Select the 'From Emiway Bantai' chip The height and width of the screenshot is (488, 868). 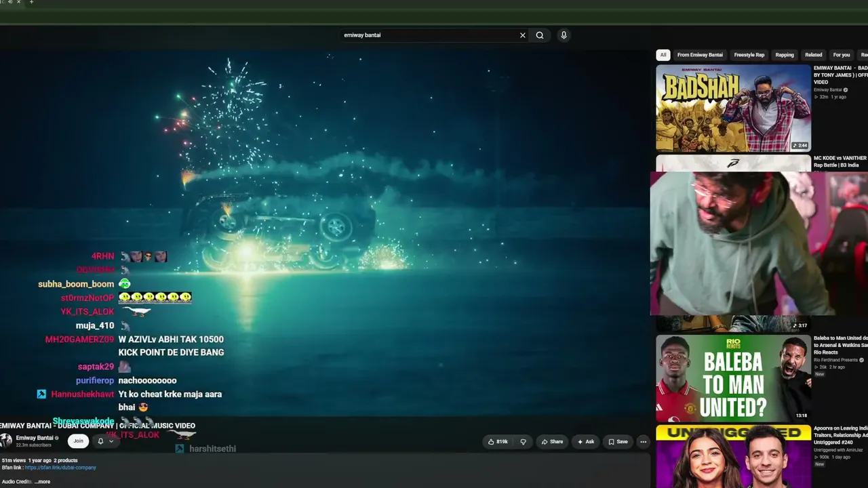(700, 55)
